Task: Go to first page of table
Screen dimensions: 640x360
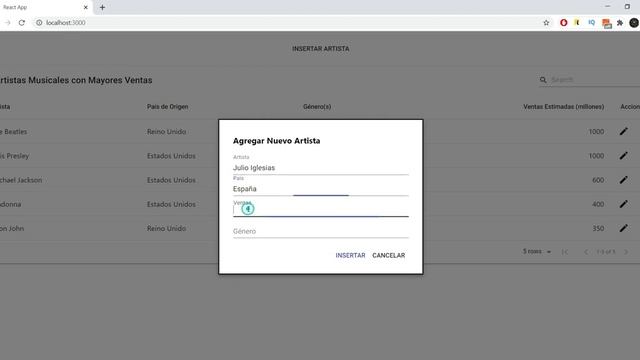Action: 565,252
